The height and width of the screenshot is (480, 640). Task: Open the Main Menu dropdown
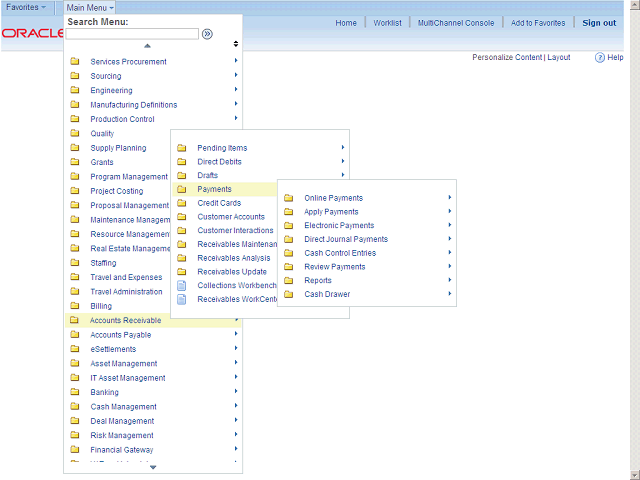point(90,7)
